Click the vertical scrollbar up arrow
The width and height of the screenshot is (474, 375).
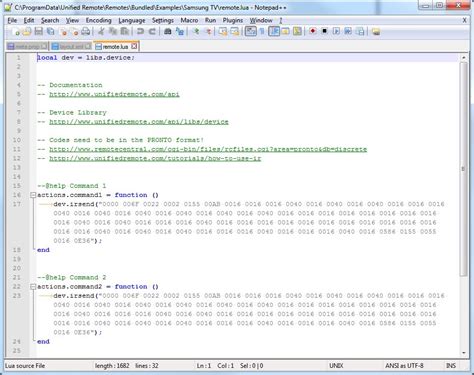pos(463,58)
